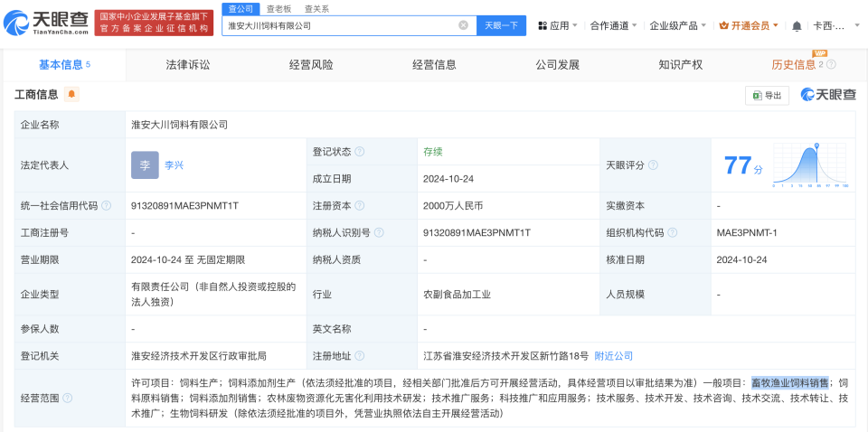The height and width of the screenshot is (432, 868).
Task: Click highlighted text 畜牧渔业饲料销售
Action: (x=790, y=382)
